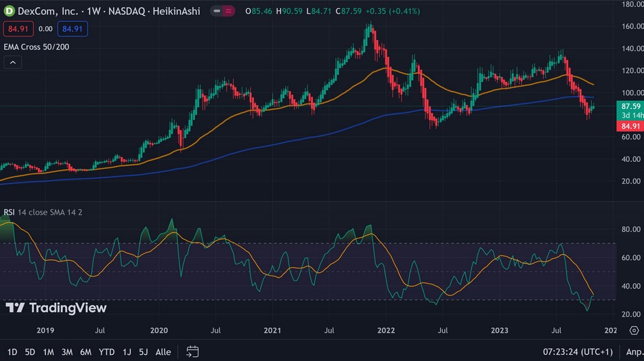Screen dimensions: 644x361
Task: Select the 1D time range
Action: click(12, 352)
